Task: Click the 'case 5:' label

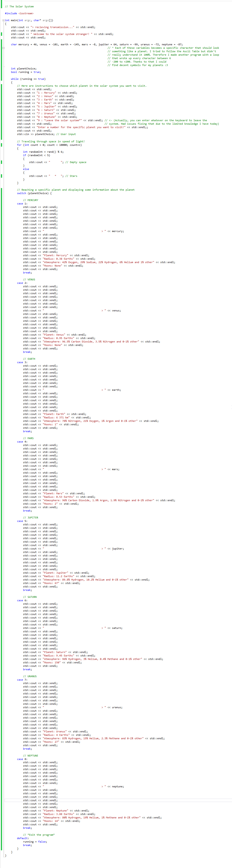Action: click(x=22, y=521)
